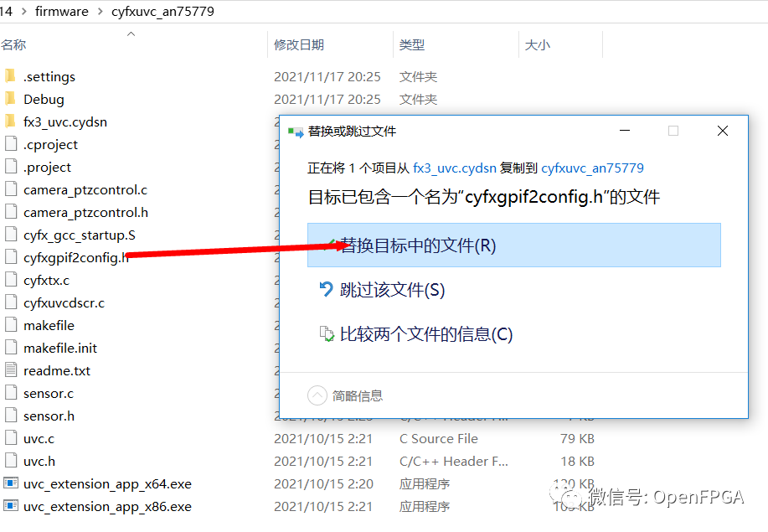Open the .settings folder

(x=48, y=75)
